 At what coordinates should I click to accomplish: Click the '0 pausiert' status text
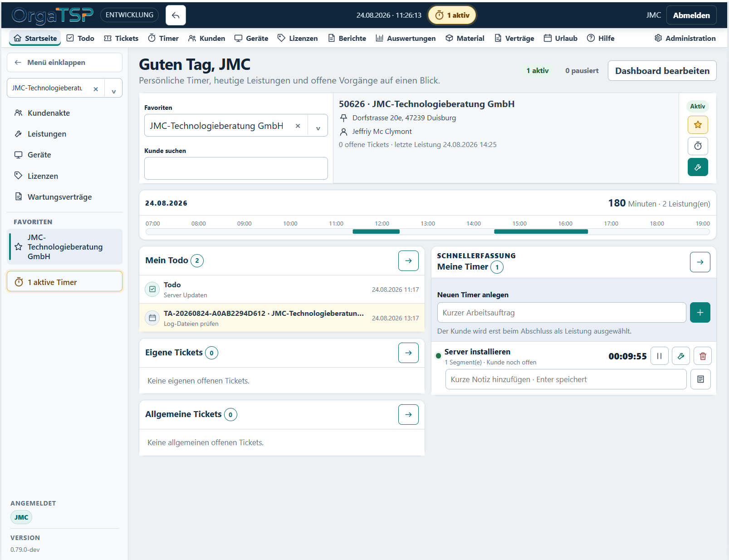point(582,71)
